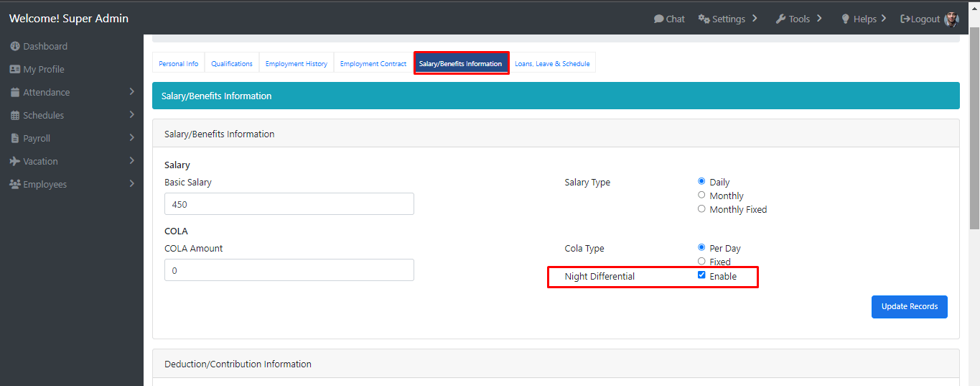Click the Basic Salary input field
Screen dimensions: 980x386
(x=289, y=204)
